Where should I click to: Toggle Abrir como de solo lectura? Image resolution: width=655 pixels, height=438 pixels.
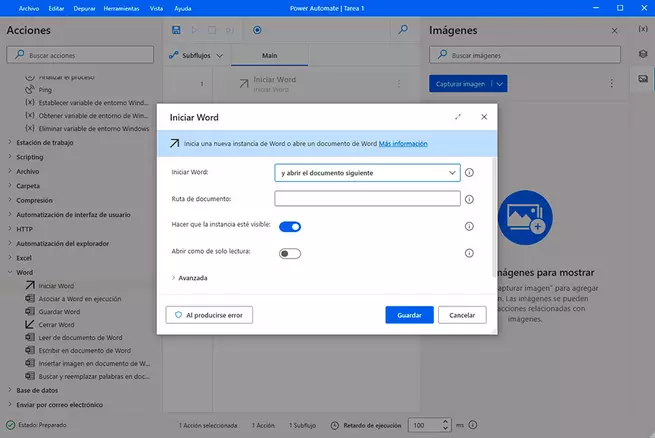[290, 253]
